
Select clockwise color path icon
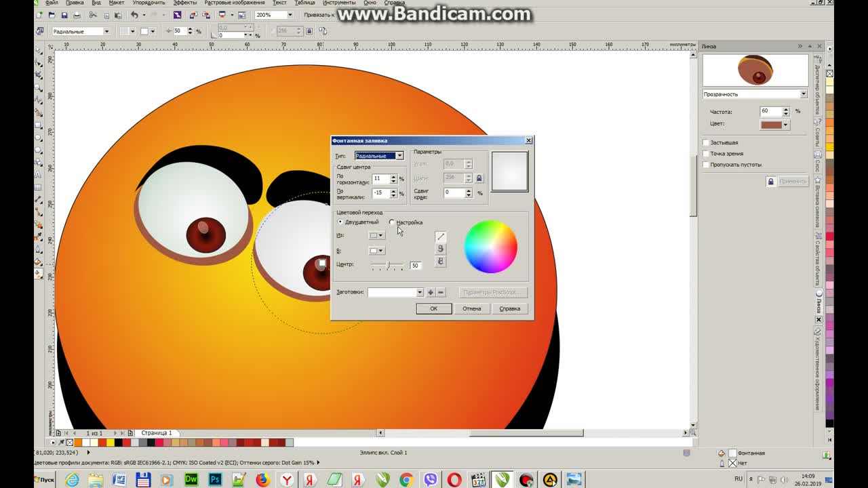[440, 261]
